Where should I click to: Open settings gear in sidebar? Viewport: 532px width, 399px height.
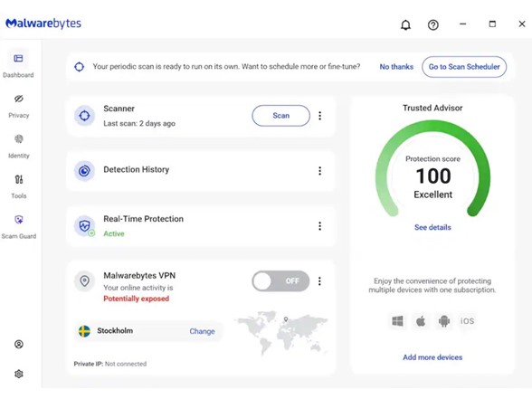click(x=19, y=374)
